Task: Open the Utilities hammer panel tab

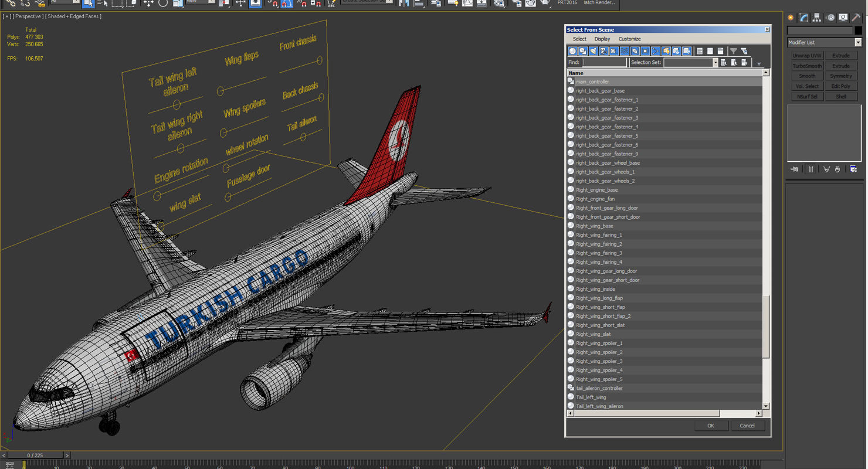Action: [x=856, y=18]
